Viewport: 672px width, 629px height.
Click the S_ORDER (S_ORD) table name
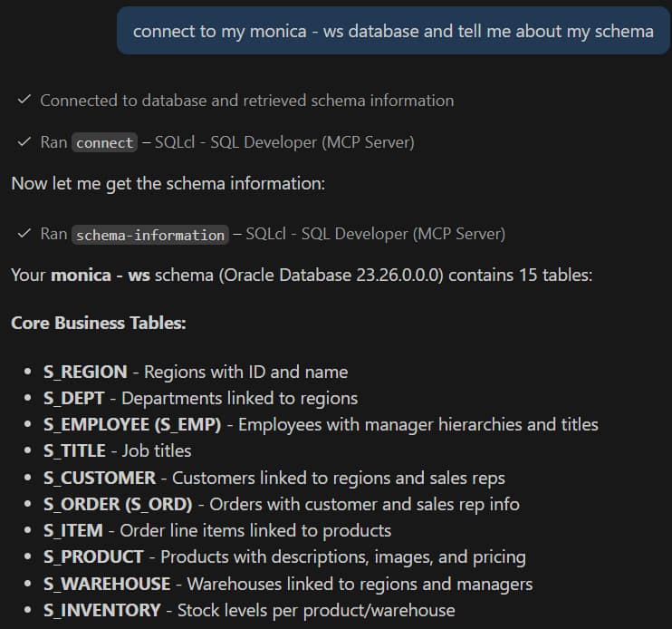(x=118, y=504)
